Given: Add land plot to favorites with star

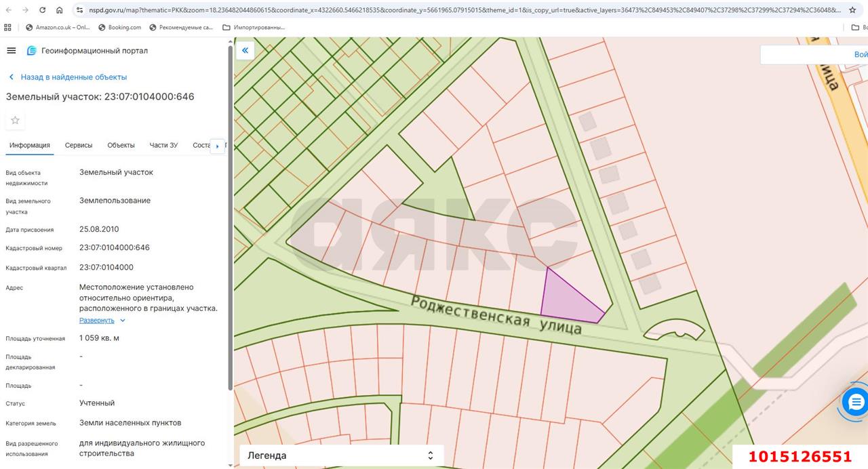Looking at the screenshot, I should coord(15,121).
